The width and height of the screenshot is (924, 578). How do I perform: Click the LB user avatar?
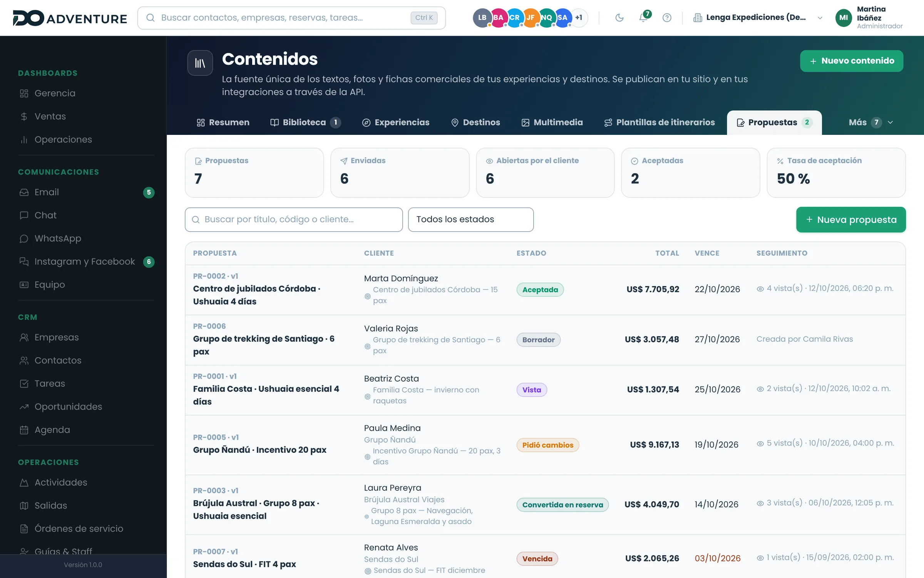click(482, 18)
